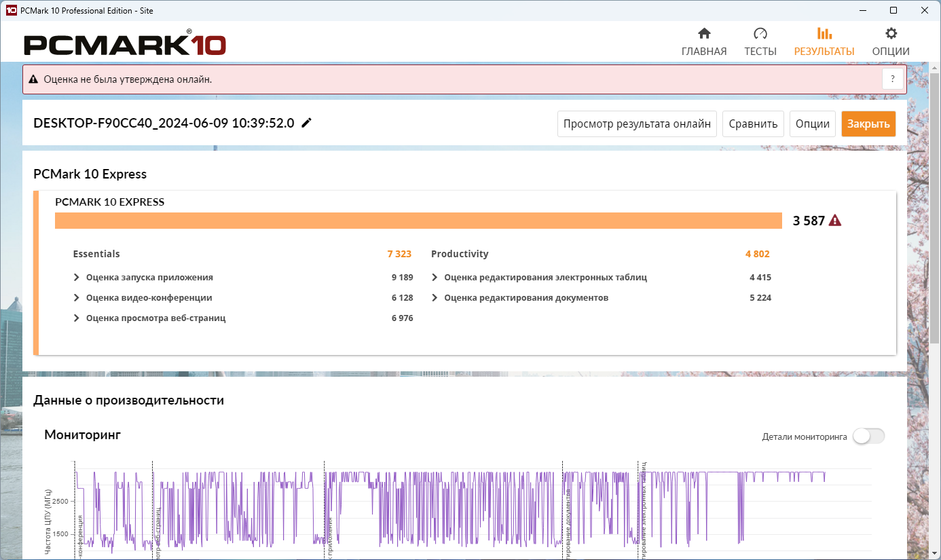This screenshot has height=560, width=941.
Task: Click the PCMark 10 logo
Action: click(x=125, y=43)
